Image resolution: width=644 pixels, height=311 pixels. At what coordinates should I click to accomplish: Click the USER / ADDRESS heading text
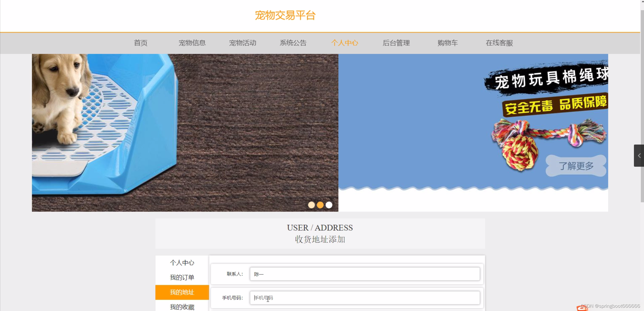coord(320,228)
